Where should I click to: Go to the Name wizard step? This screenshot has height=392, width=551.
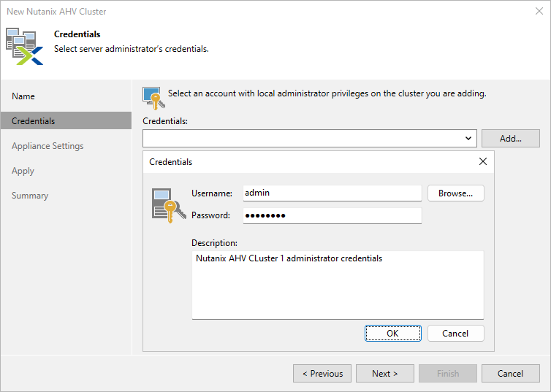[23, 96]
